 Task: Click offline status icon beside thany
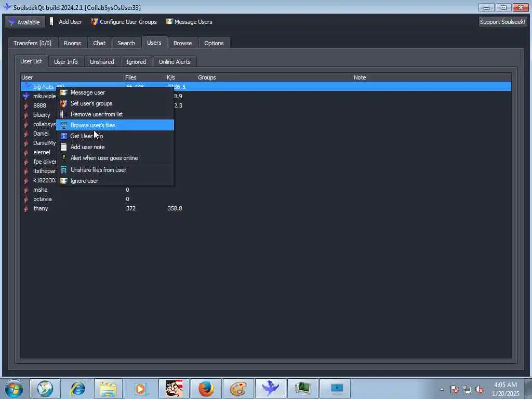point(26,208)
